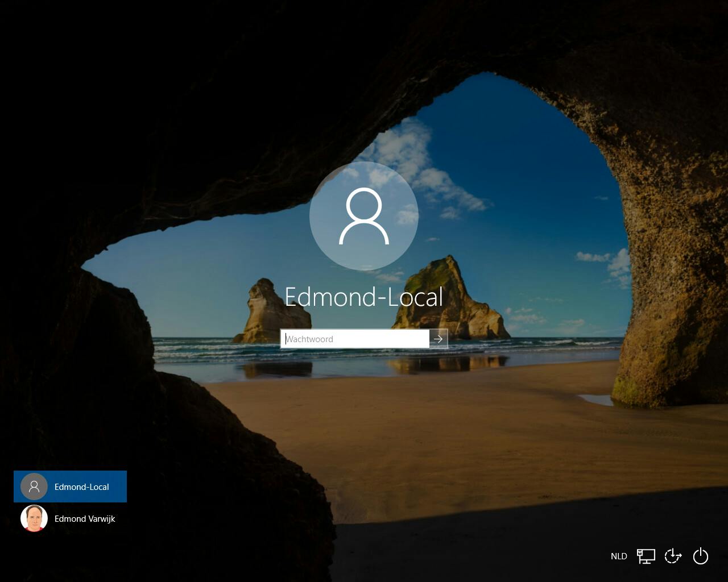Highlight the currently selected Edmond-Local tile
Viewport: 728px width, 582px height.
70,487
